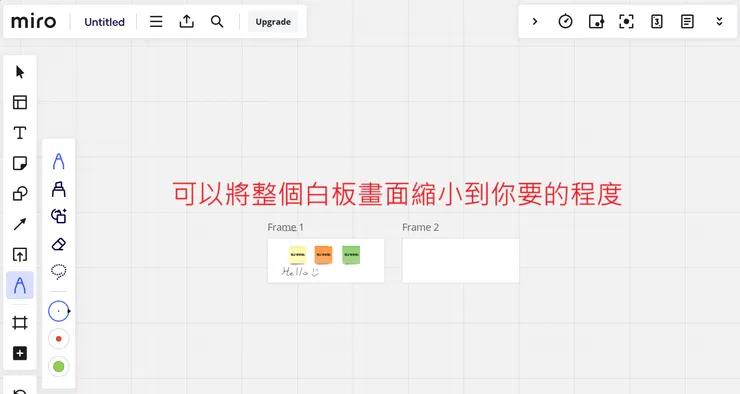Screen dimensions: 740x394
Task: Enter presentation mode icon
Action: [x=626, y=21]
